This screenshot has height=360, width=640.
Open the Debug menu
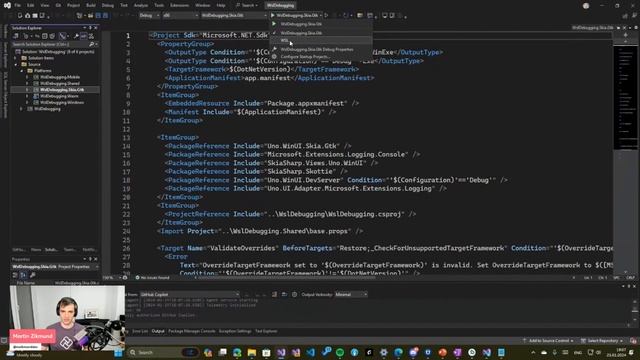point(108,5)
